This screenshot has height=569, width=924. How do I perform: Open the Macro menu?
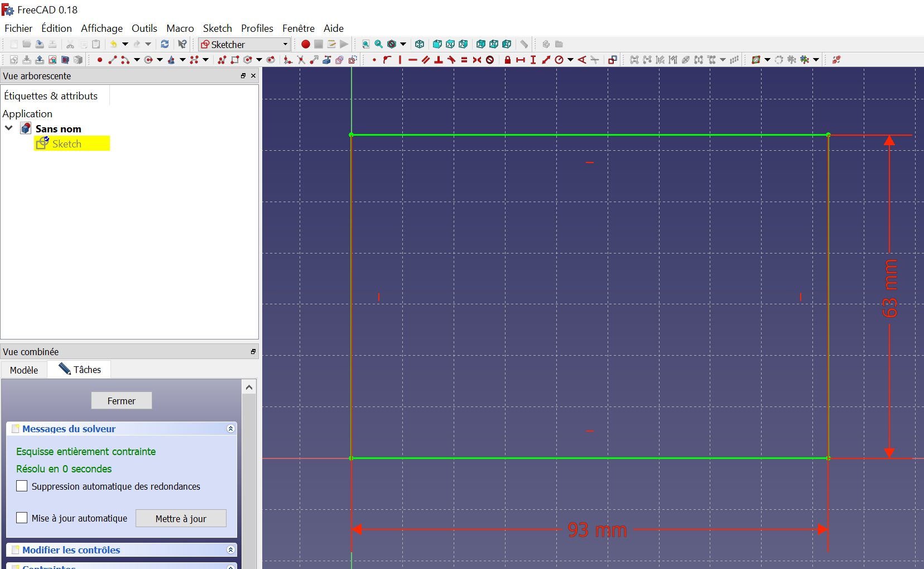tap(180, 28)
